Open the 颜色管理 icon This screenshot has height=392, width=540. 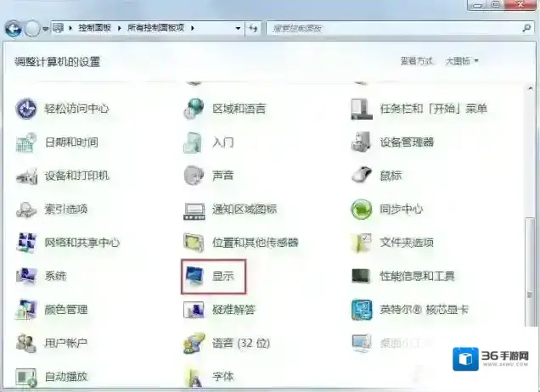point(26,310)
